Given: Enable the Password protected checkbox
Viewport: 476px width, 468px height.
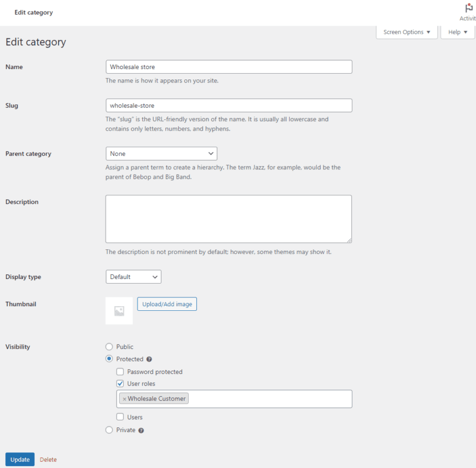Looking at the screenshot, I should click(120, 371).
